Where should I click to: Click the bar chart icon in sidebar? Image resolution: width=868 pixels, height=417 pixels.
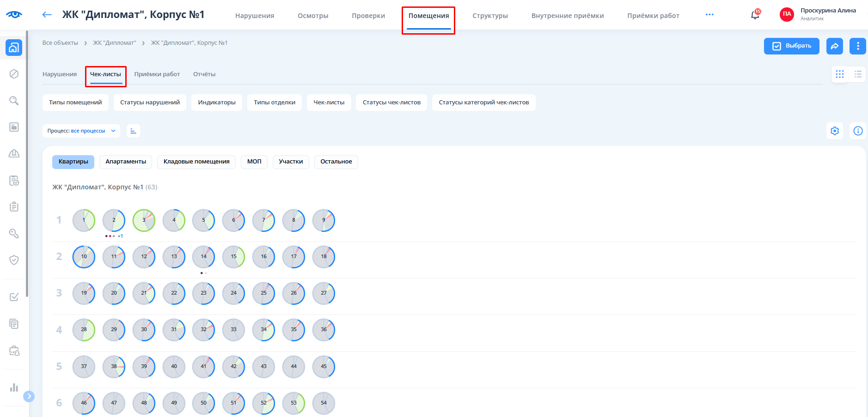(14, 387)
